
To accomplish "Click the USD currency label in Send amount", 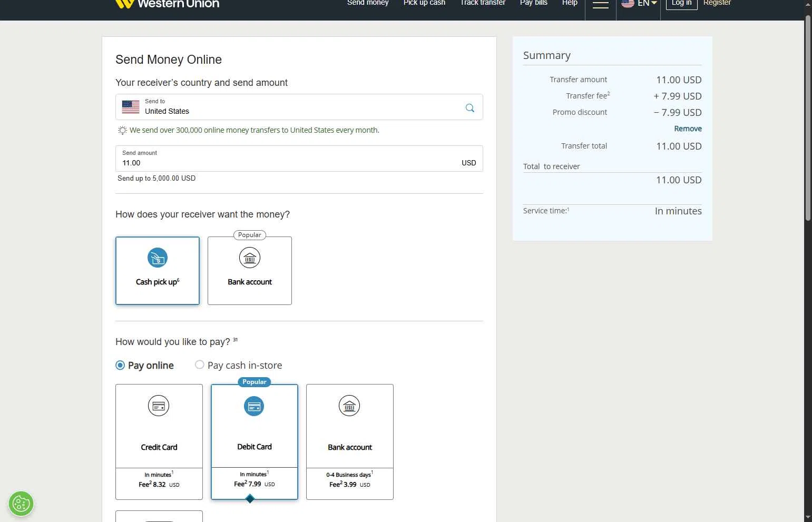I will click(469, 163).
